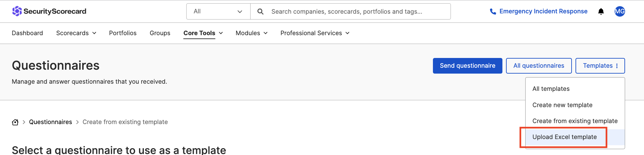Open the Portfolios tab
This screenshot has height=155, width=644.
[123, 33]
